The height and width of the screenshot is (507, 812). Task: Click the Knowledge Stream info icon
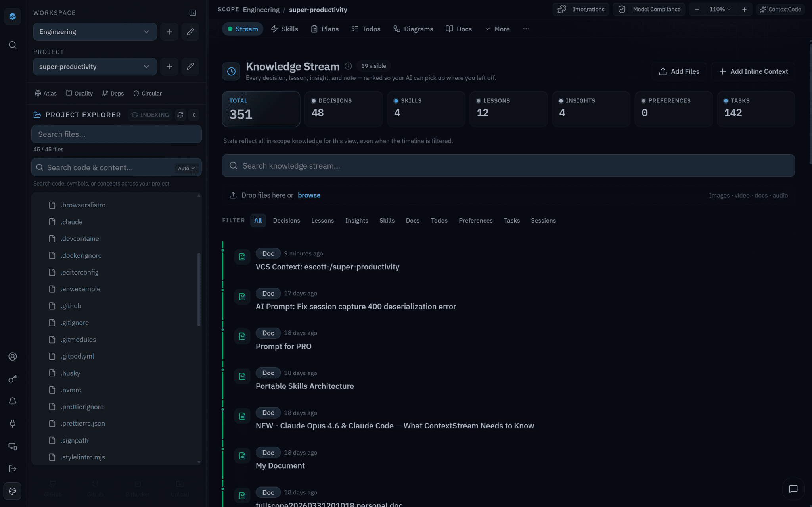point(348,66)
